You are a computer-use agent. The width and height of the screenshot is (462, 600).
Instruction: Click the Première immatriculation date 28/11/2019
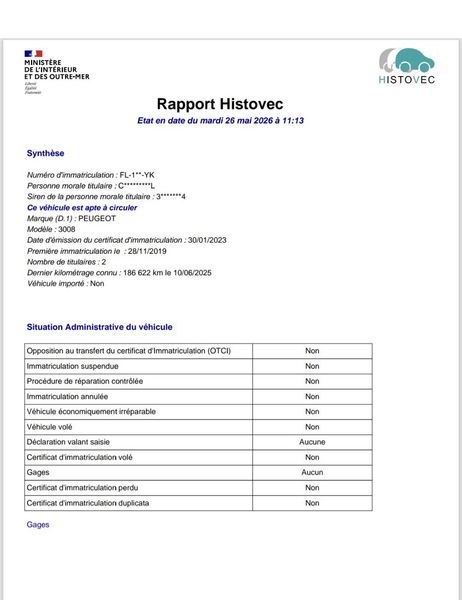point(147,251)
